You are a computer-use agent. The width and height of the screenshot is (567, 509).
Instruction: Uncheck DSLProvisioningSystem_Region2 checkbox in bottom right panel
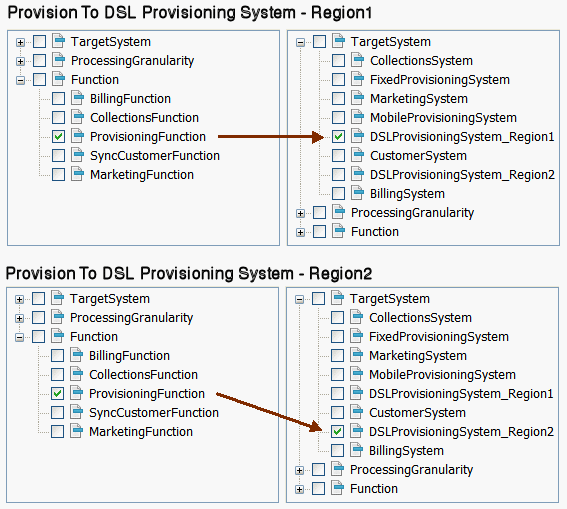(337, 432)
